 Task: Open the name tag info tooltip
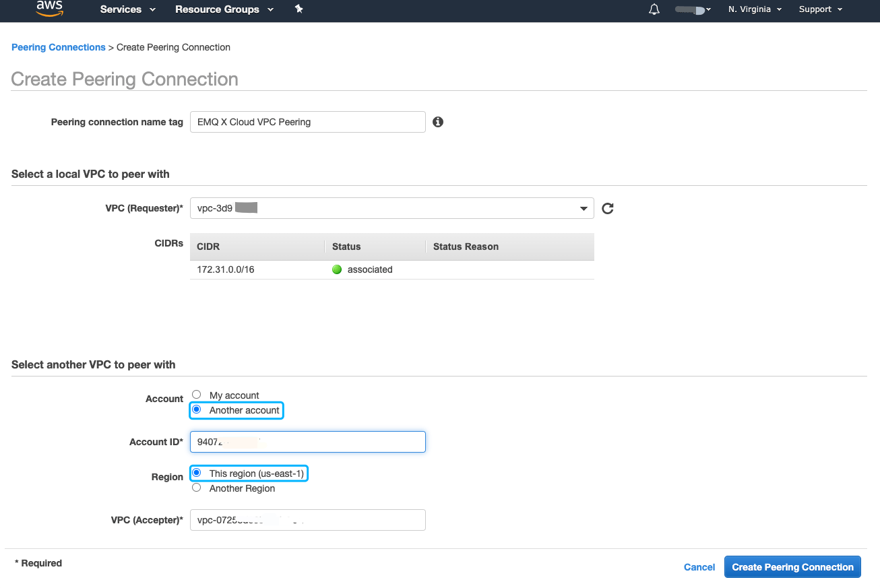(x=437, y=122)
